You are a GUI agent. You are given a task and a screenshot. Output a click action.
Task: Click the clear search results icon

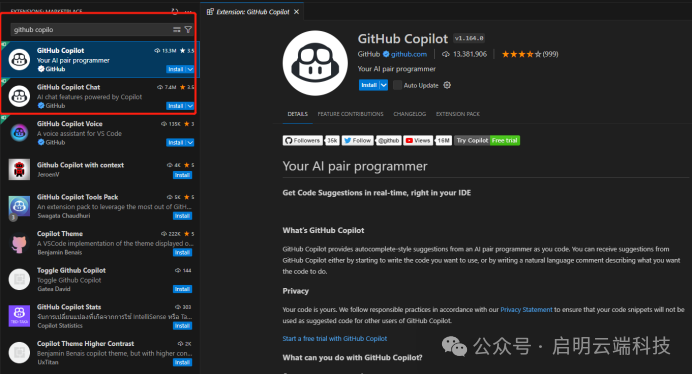(177, 30)
